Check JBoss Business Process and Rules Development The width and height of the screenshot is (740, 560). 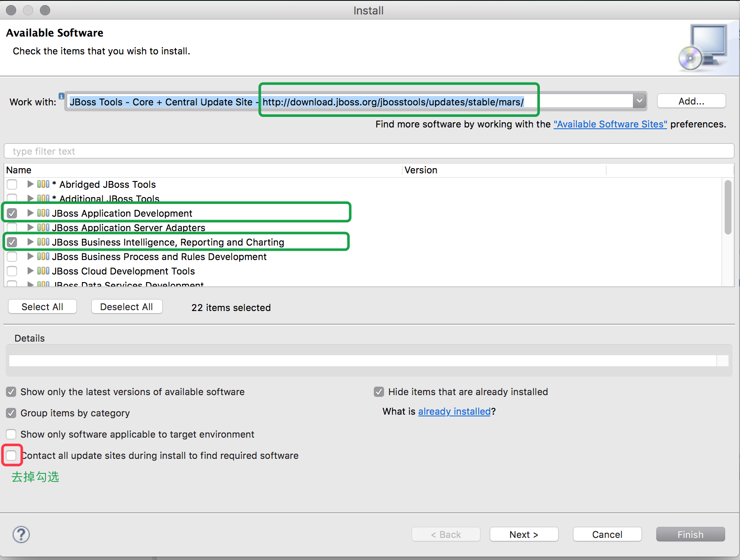[12, 257]
